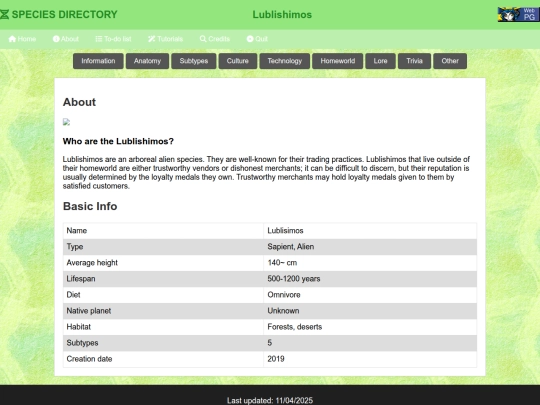Click the 'Who are the Lublishimos?' heading

[x=118, y=141]
